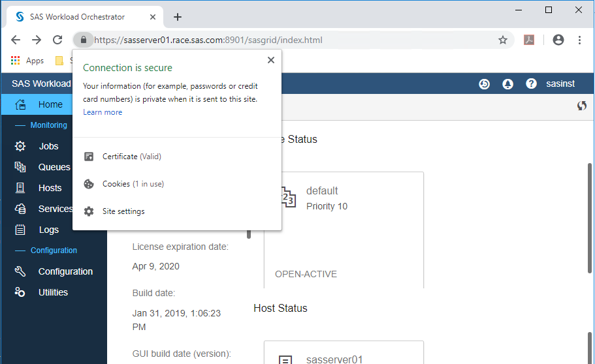Open Chrome profile avatar icon
The width and height of the screenshot is (595, 364).
(558, 40)
